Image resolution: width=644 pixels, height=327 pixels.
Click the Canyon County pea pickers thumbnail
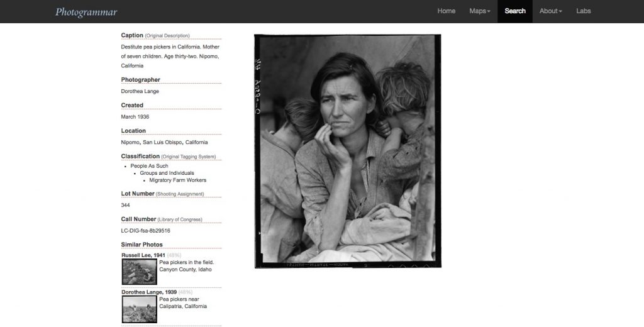[x=139, y=272]
